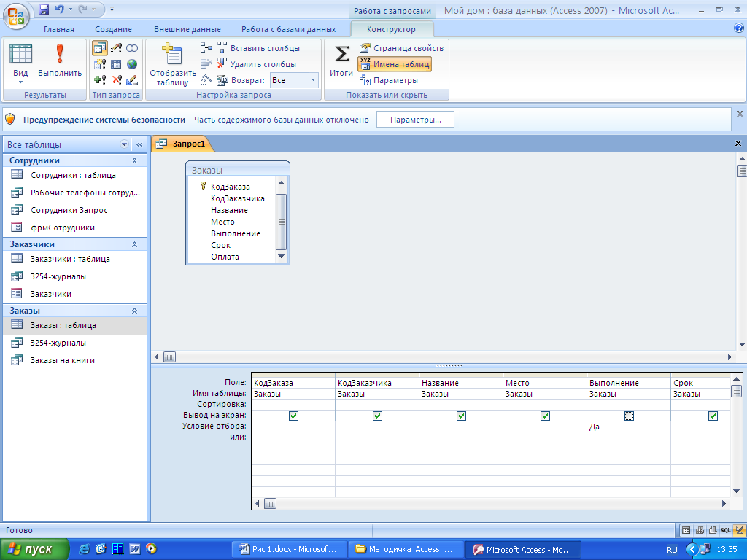The width and height of the screenshot is (747, 560).
Task: Switch to PivotChart view in status bar
Action: [713, 530]
